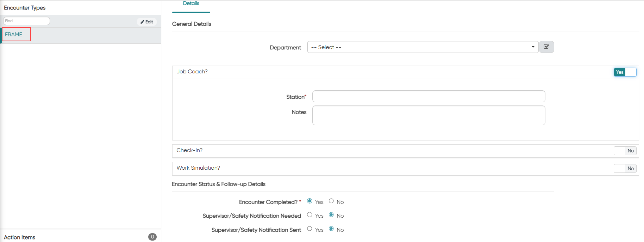Select No for Supervisor/Safety Notification Sent
This screenshot has width=644, height=242.
pyautogui.click(x=331, y=229)
